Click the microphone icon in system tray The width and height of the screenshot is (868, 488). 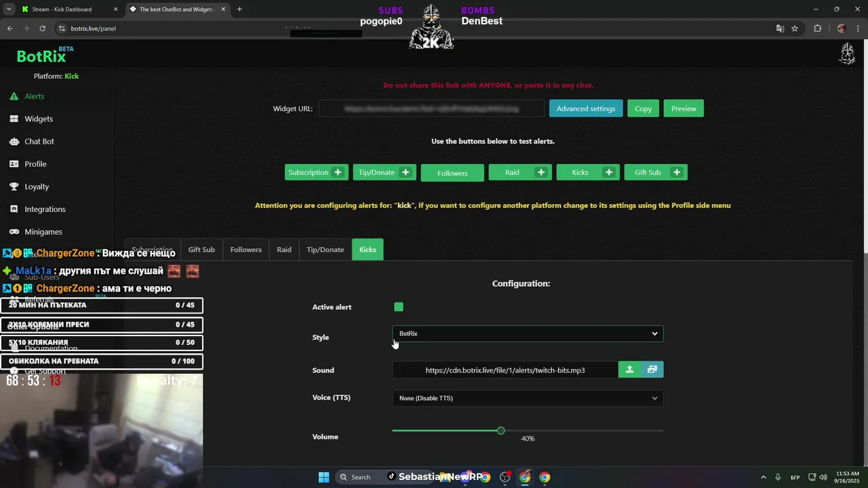(x=778, y=477)
